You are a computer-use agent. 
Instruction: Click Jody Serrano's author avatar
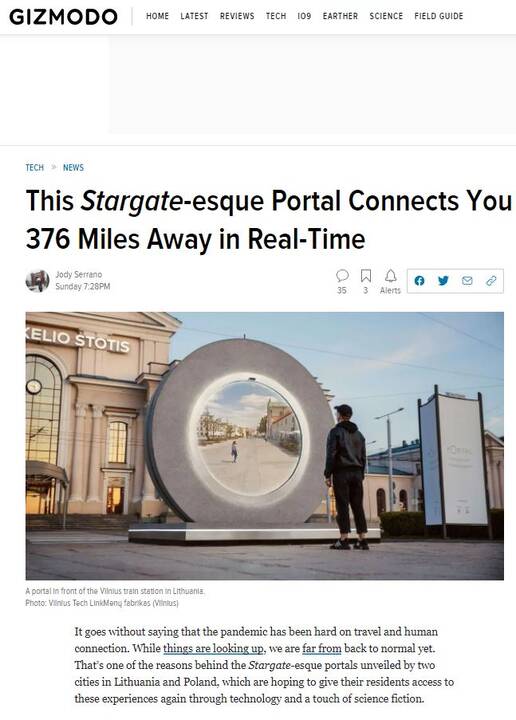[x=37, y=281]
